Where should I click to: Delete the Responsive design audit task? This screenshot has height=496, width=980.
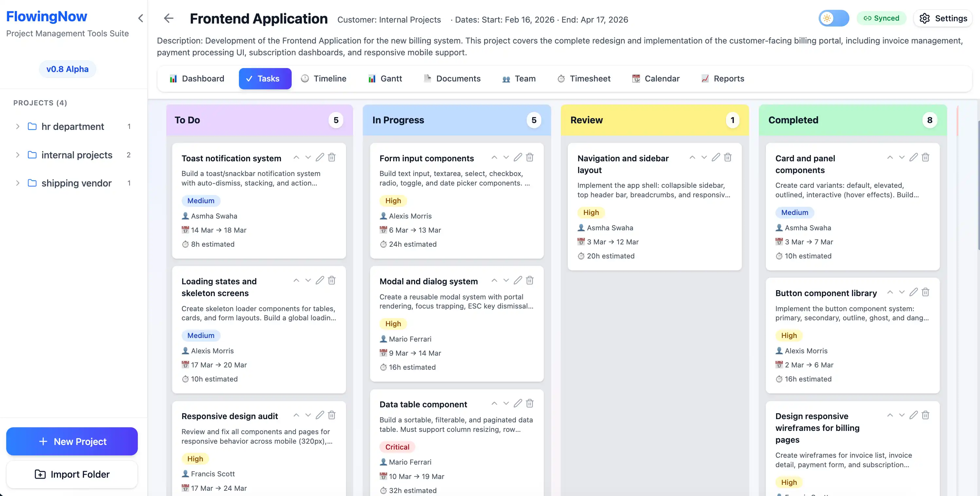click(x=331, y=415)
